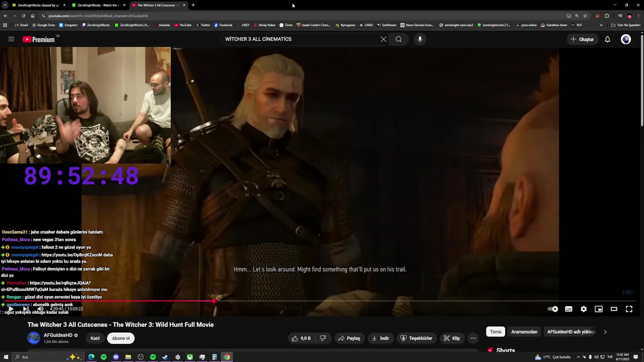
Task: Bookmark this page with the star icon
Action: [585, 16]
